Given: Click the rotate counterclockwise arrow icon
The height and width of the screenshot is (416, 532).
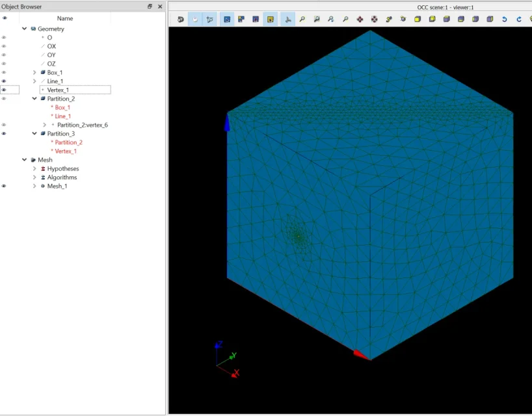Looking at the screenshot, I should click(505, 19).
